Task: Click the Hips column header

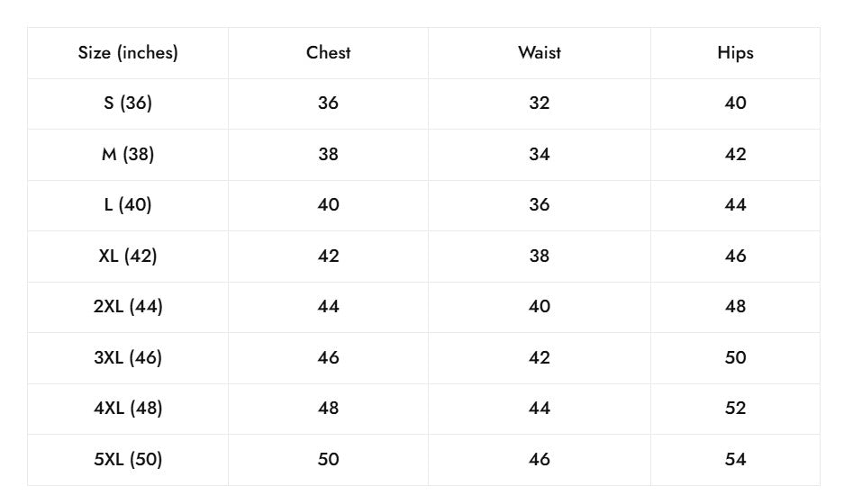Action: click(735, 52)
